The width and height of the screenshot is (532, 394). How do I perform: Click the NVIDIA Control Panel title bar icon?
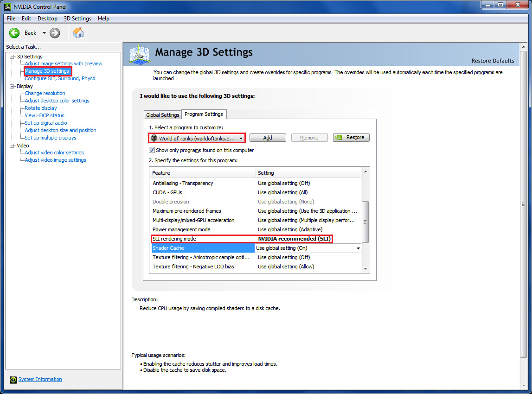[6, 6]
